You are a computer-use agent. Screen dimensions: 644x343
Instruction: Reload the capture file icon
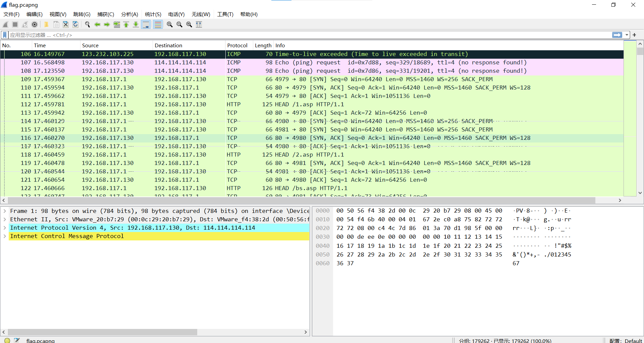point(75,24)
